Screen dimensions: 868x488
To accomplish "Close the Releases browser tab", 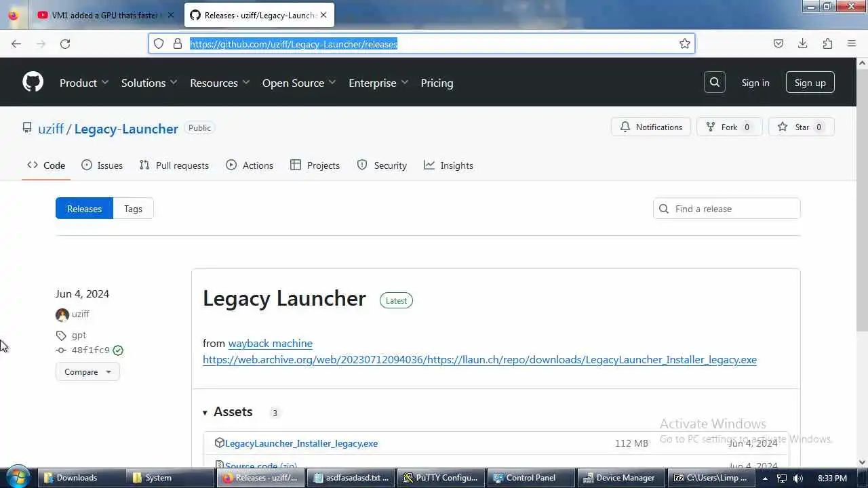I will [x=323, y=15].
